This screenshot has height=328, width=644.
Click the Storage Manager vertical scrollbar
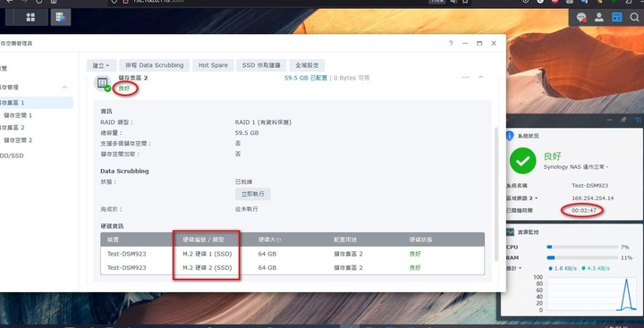point(496,194)
